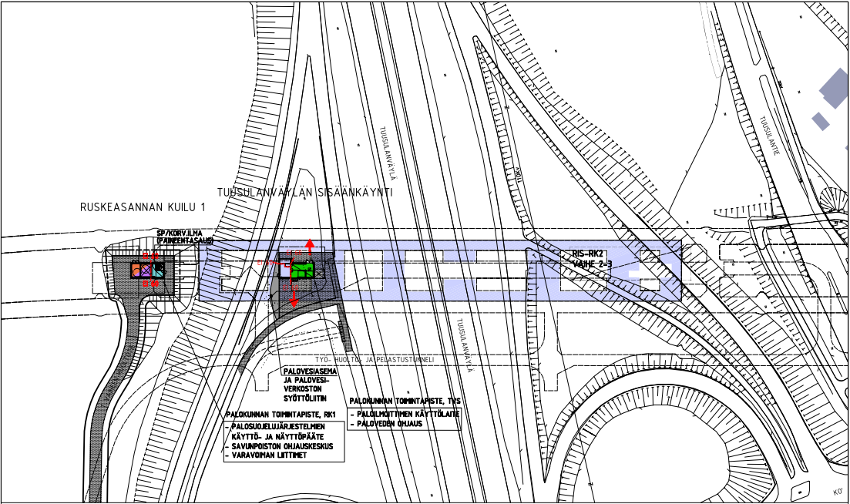Viewport: 850px width, 504px height.
Task: Click the 'EI 60' label below the purple shaft
Action: (x=151, y=284)
